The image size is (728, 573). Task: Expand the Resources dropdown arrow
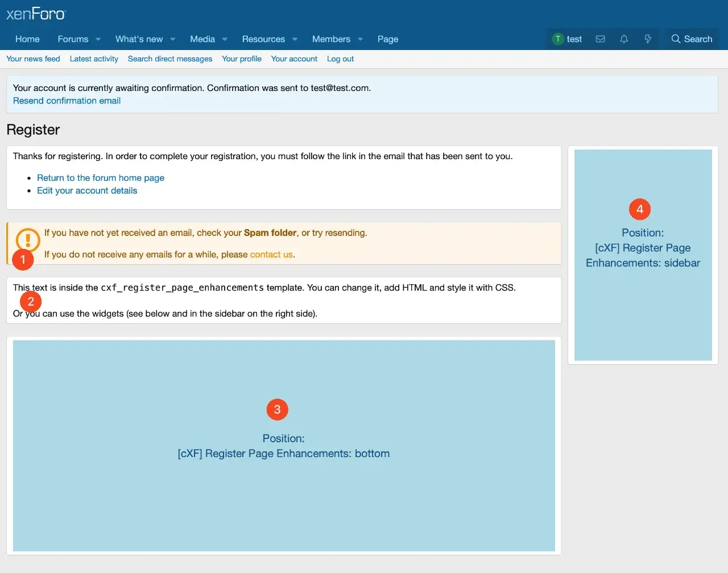coord(295,39)
